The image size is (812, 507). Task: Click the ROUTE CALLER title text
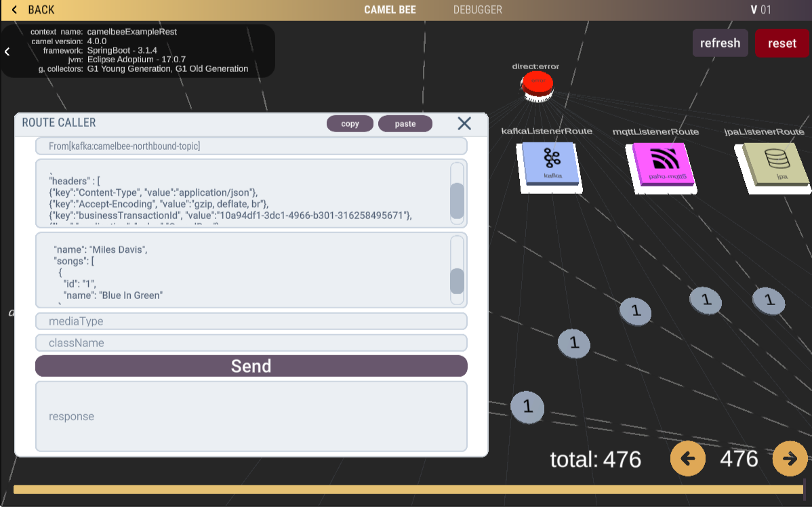click(x=59, y=123)
